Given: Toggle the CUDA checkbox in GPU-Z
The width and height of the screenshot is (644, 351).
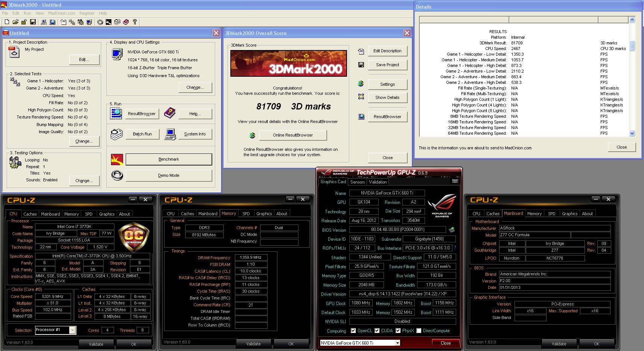Looking at the screenshot, I should 377,331.
